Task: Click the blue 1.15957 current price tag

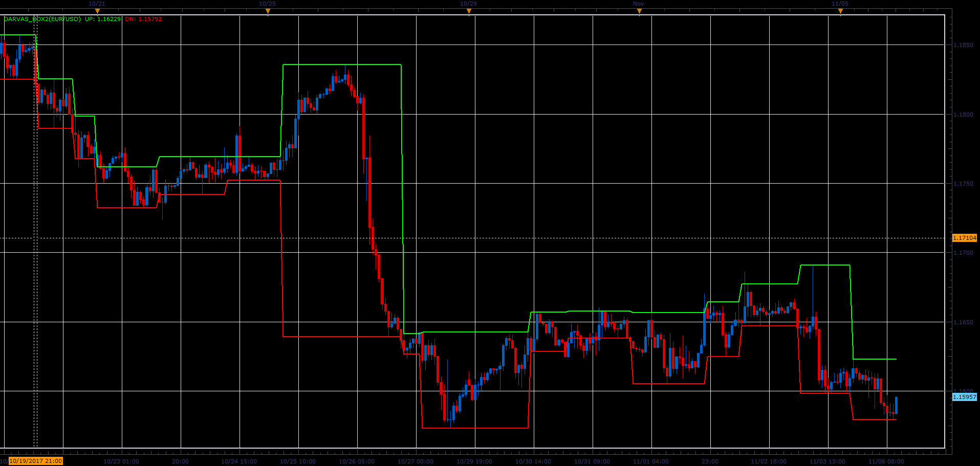Action: 965,397
